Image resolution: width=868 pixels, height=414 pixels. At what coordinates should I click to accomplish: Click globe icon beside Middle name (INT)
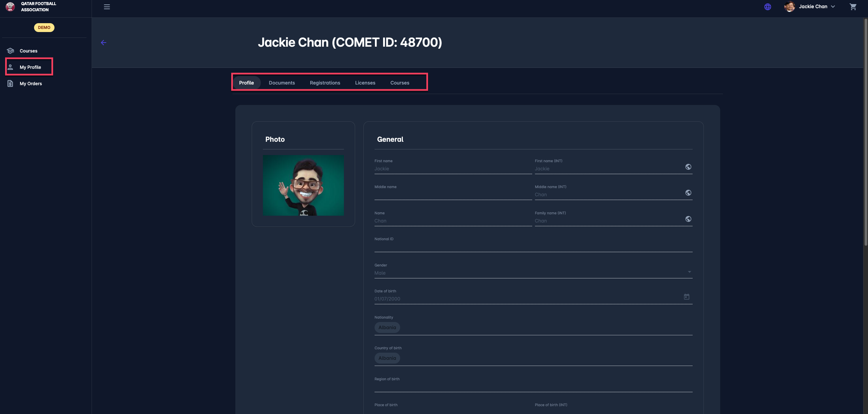(688, 193)
